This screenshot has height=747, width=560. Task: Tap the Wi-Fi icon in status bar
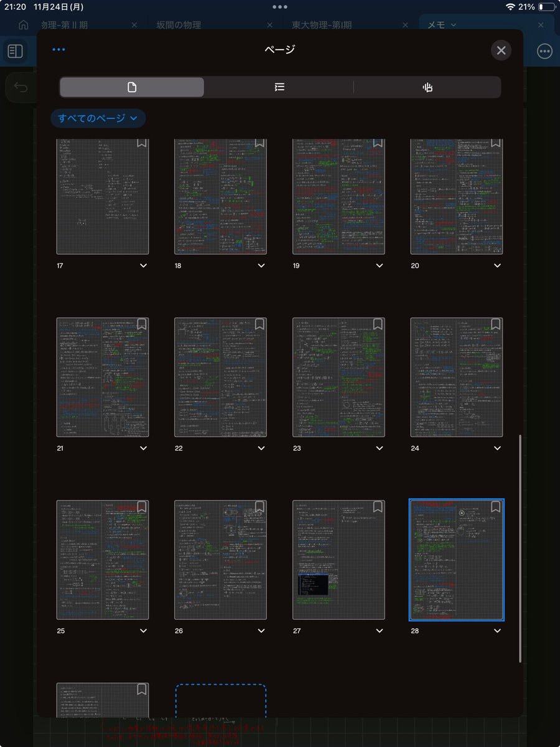[x=510, y=7]
